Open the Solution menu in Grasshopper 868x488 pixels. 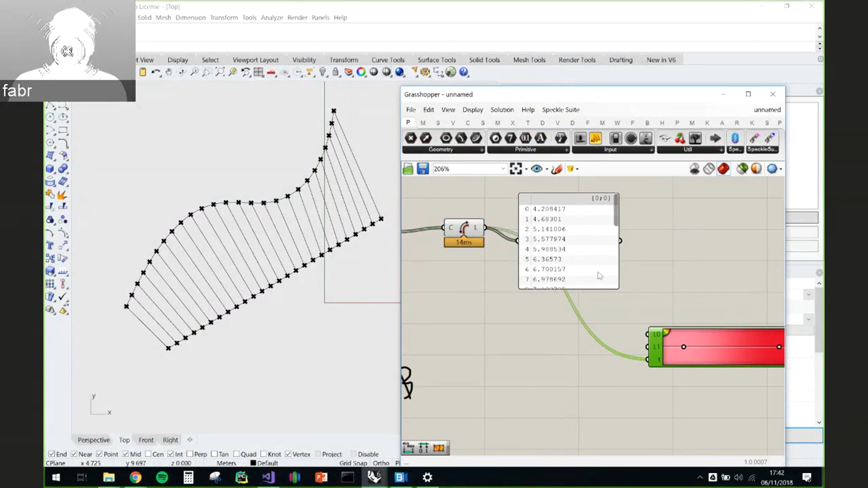tap(502, 110)
